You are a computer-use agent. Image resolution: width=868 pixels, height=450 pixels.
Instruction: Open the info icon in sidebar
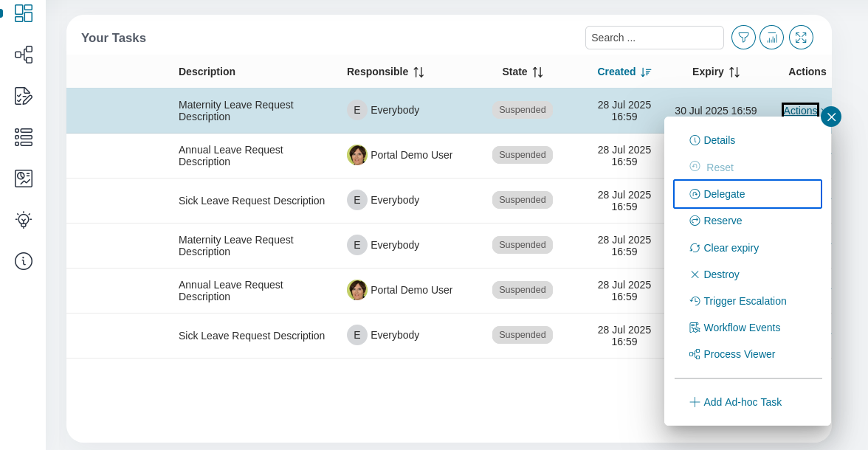point(24,261)
